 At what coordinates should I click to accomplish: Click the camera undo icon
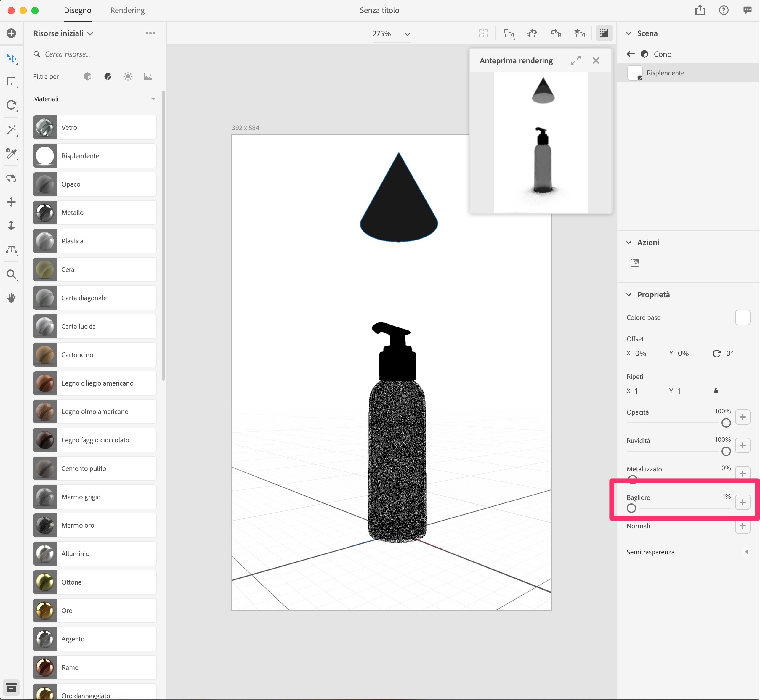pyautogui.click(x=532, y=33)
